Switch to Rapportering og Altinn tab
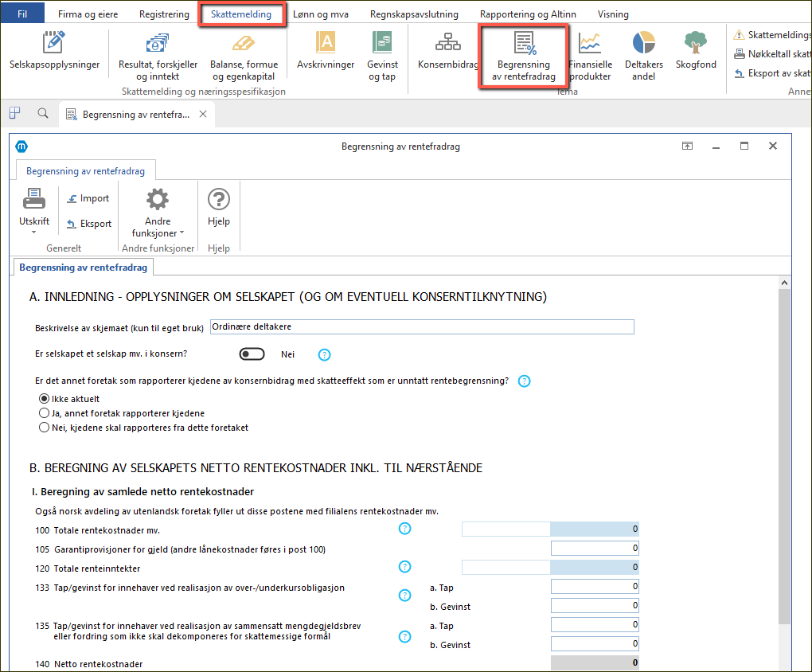This screenshot has width=812, height=672. pyautogui.click(x=528, y=14)
